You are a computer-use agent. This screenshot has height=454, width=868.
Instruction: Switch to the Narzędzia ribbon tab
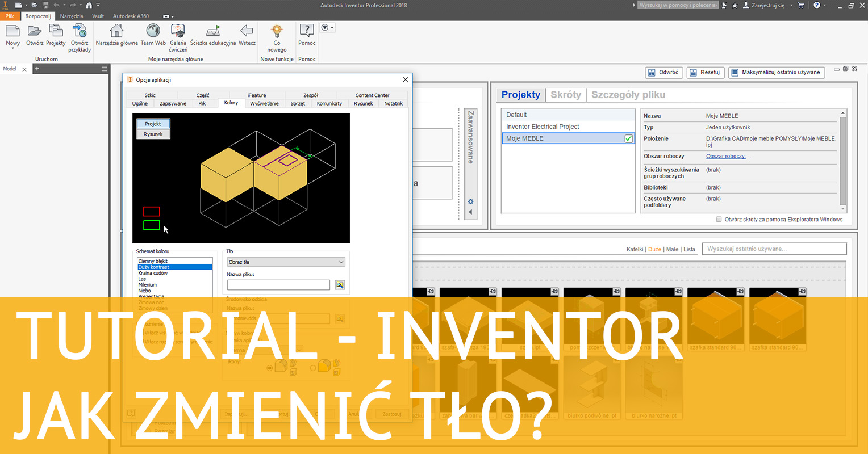[x=72, y=16]
